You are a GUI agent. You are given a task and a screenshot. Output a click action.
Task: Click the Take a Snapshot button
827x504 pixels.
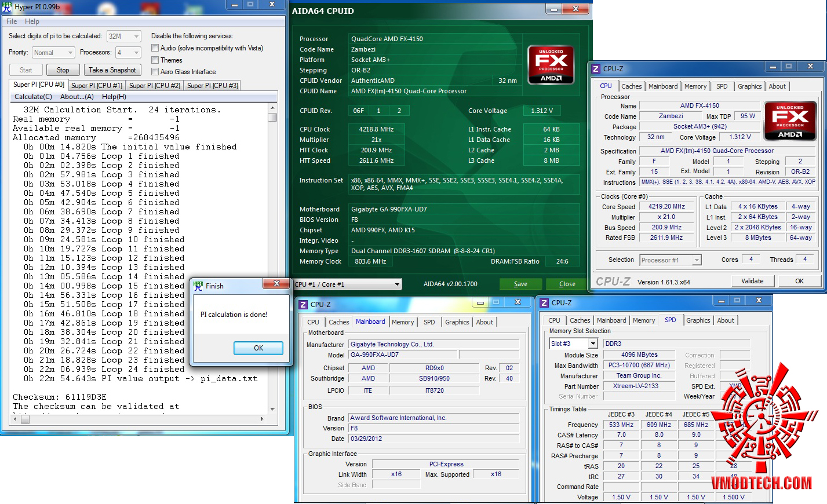pos(112,70)
